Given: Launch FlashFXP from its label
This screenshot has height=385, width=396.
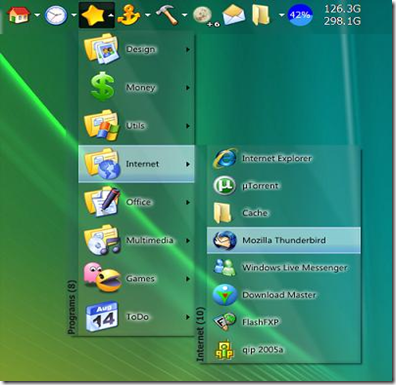Looking at the screenshot, I should click(x=261, y=322).
